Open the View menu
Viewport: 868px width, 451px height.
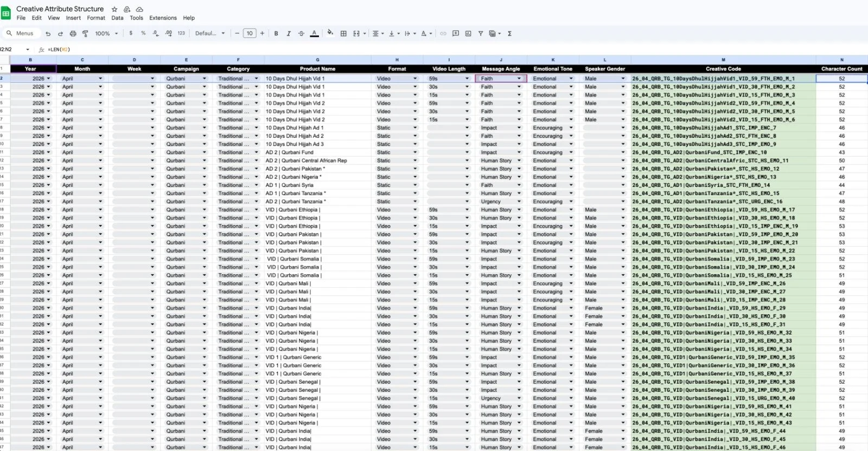tap(54, 18)
